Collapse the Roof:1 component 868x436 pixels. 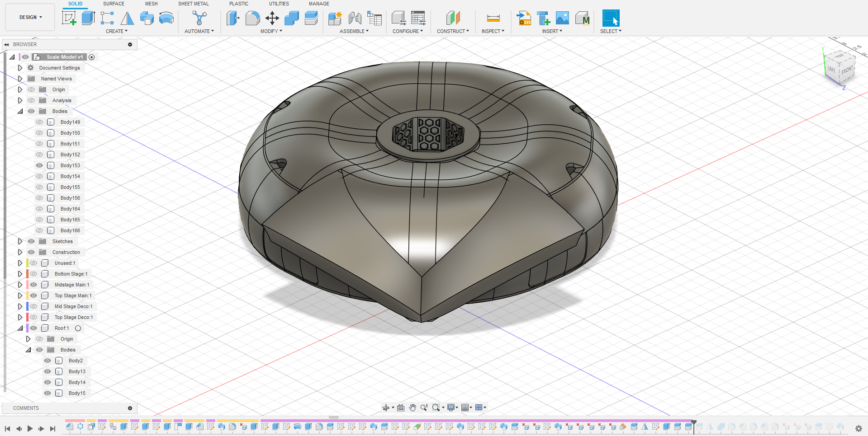coord(20,328)
